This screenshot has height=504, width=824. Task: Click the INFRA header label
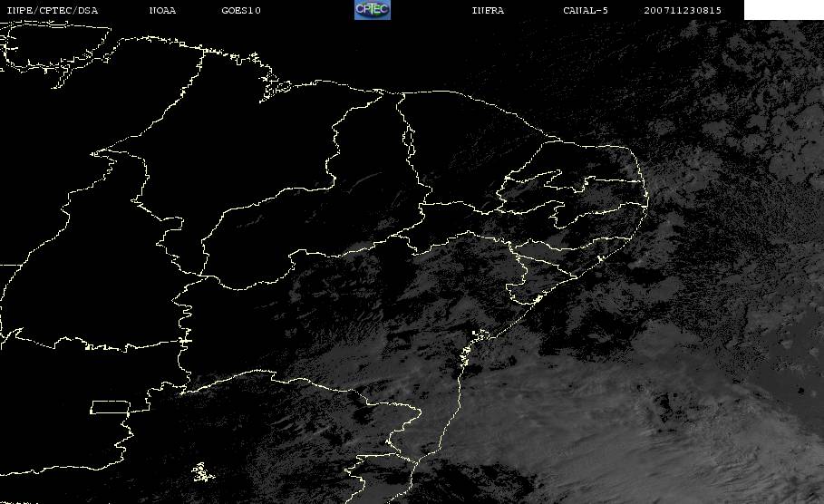[x=488, y=11]
